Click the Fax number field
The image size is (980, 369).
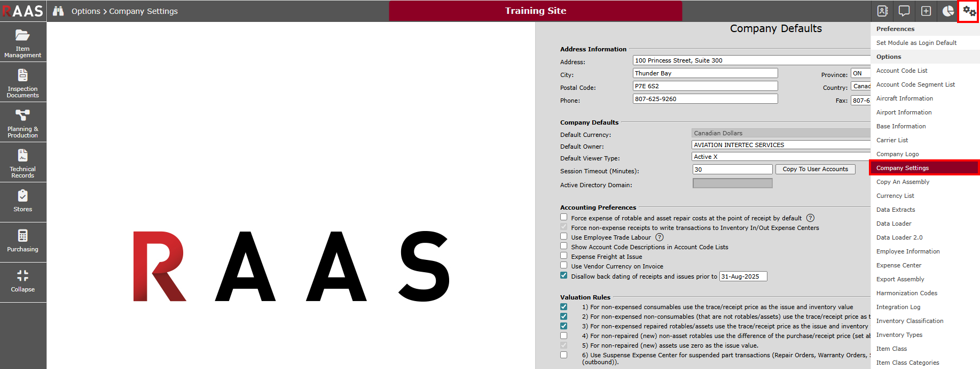tap(860, 100)
